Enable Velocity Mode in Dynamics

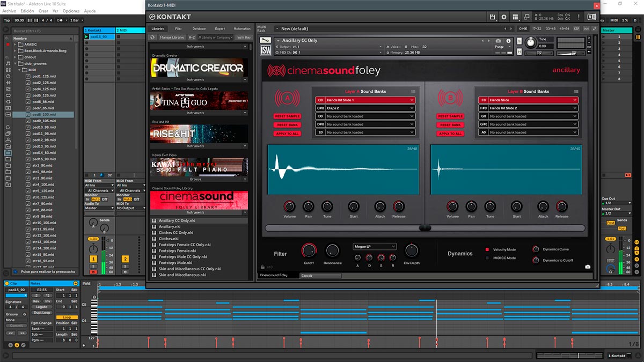pyautogui.click(x=487, y=249)
